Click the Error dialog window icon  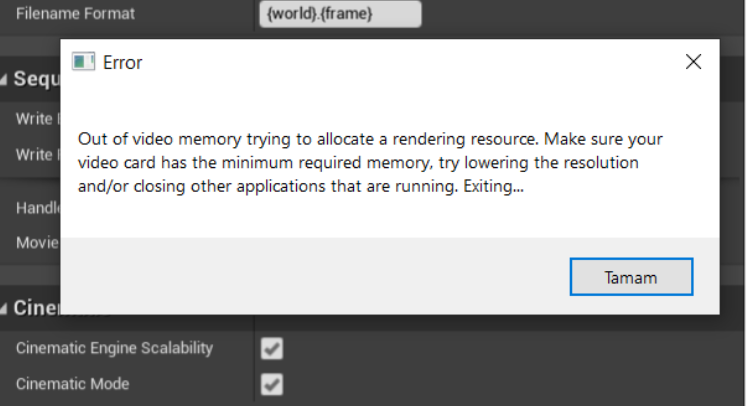tap(83, 62)
